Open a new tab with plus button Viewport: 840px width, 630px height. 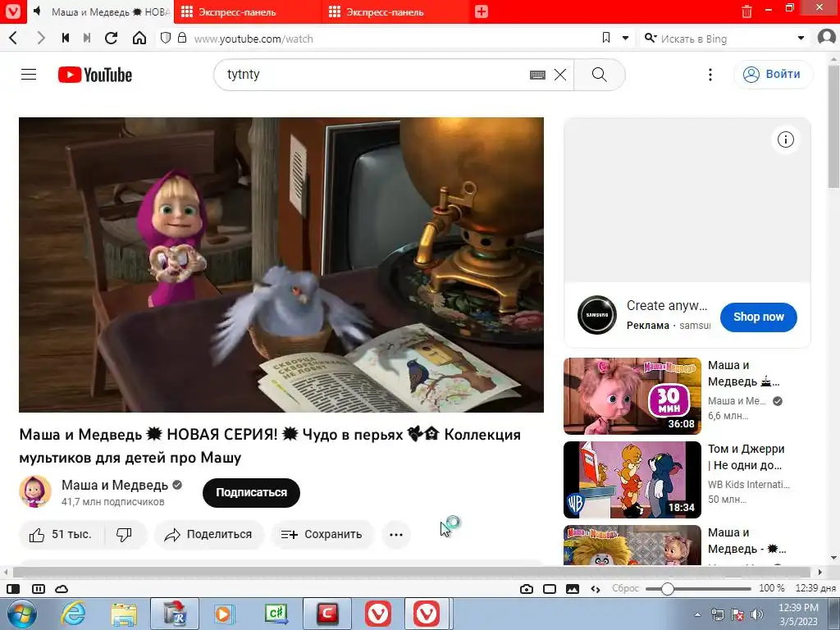482,11
